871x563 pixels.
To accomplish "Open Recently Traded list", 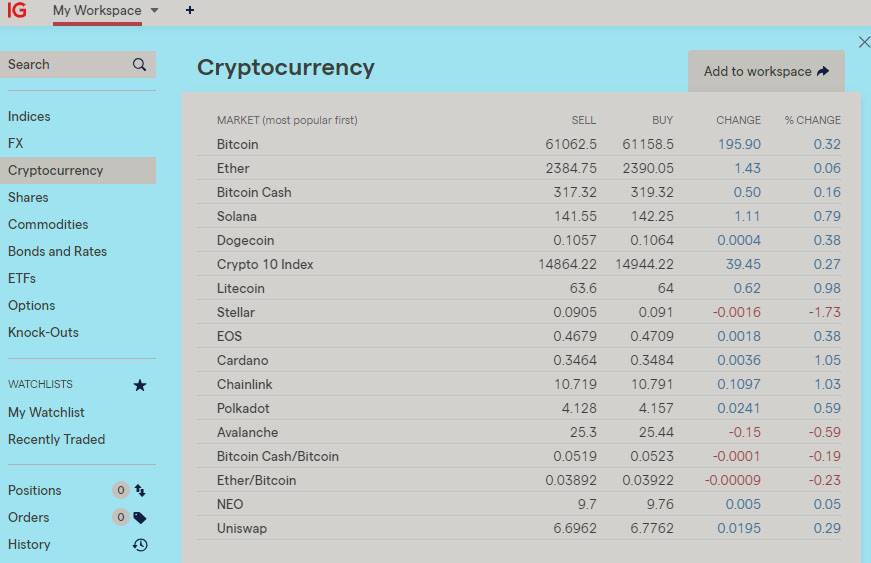I will 56,439.
